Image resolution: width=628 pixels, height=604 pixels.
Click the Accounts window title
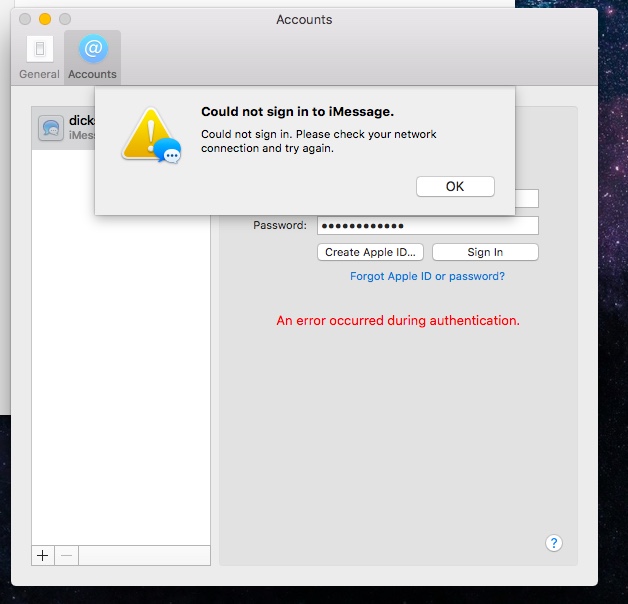(304, 19)
